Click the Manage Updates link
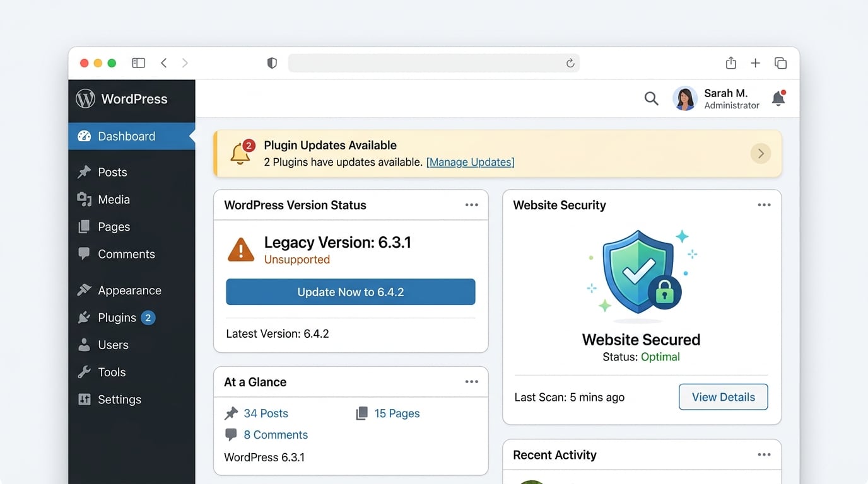Screen dimensions: 868x484 tap(470, 163)
